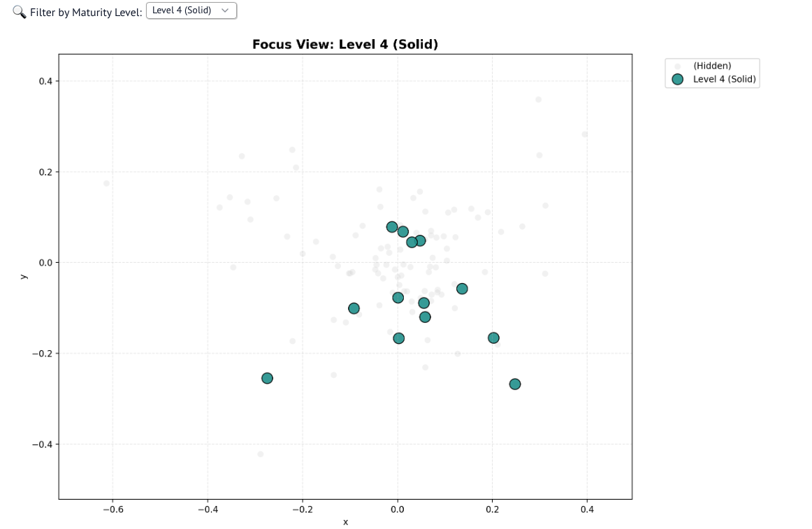Open the Maturity Level filter dropdown

tap(191, 10)
